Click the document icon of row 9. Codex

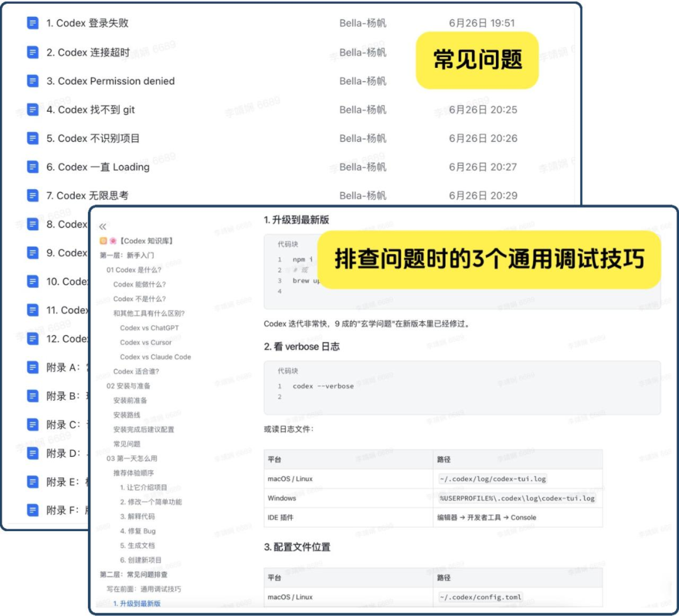click(x=33, y=253)
